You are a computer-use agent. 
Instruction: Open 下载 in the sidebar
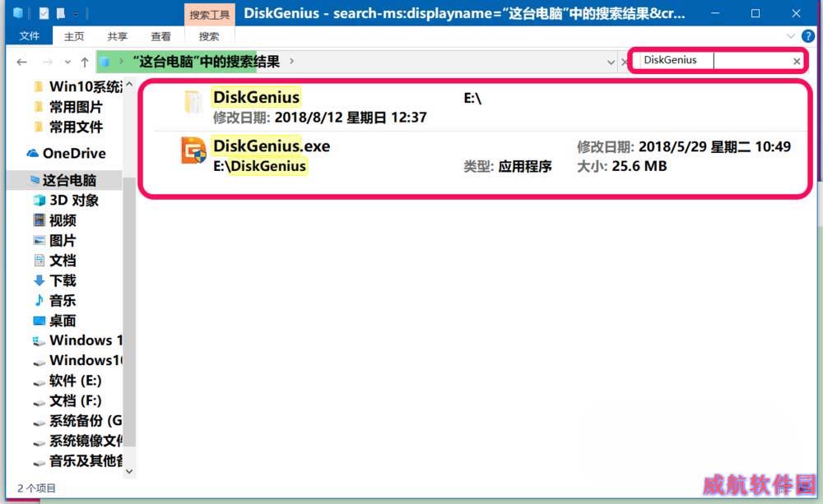[63, 280]
